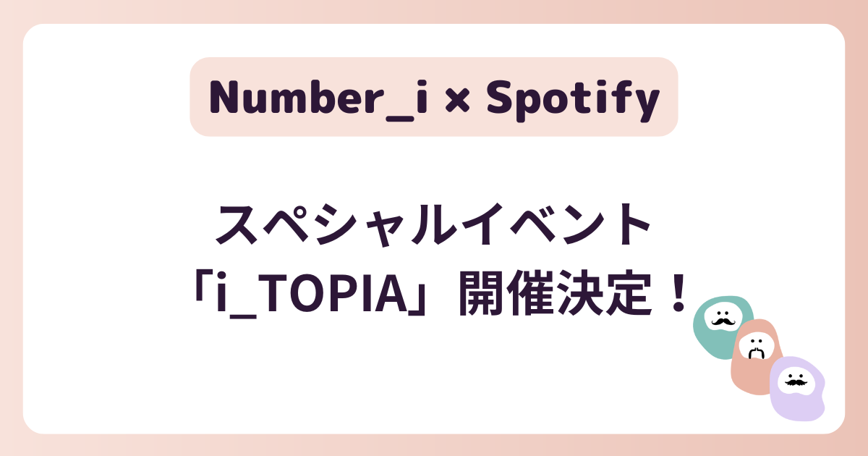
Task: Click the lavender daruma character
Action: pos(796,389)
